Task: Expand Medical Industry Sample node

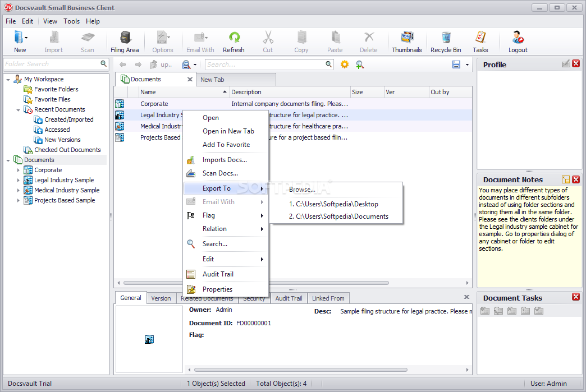Action: [x=19, y=191]
